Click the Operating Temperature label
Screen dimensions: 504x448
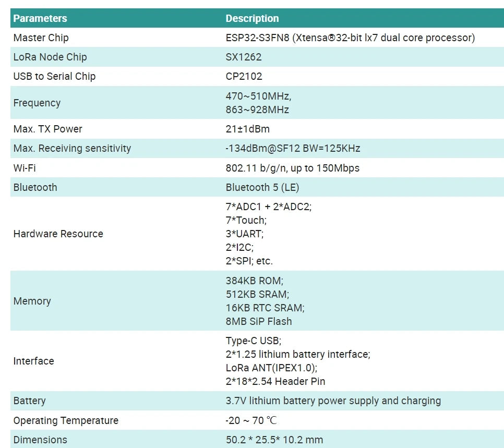point(66,420)
